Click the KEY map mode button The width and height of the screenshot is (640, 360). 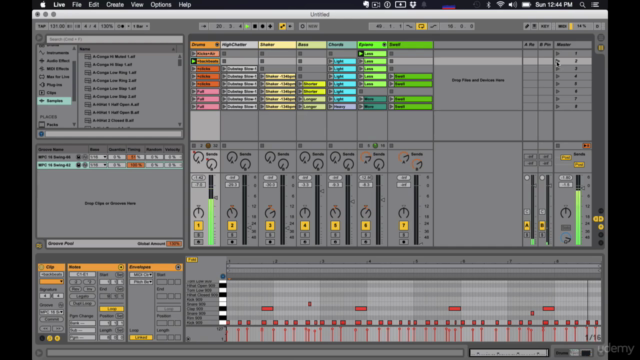(545, 26)
